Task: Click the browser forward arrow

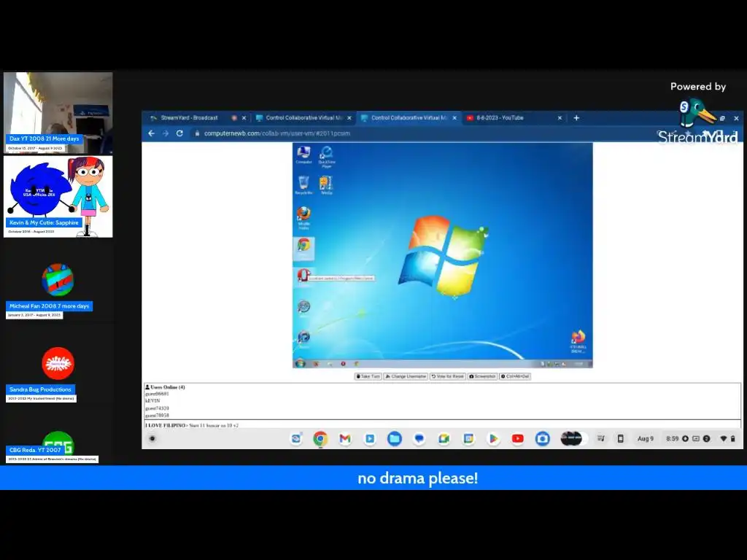Action: click(166, 133)
